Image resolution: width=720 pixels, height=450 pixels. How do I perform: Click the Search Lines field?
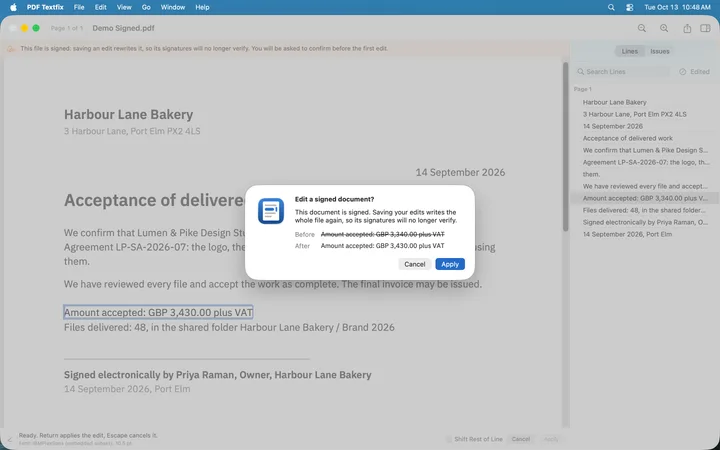point(623,72)
